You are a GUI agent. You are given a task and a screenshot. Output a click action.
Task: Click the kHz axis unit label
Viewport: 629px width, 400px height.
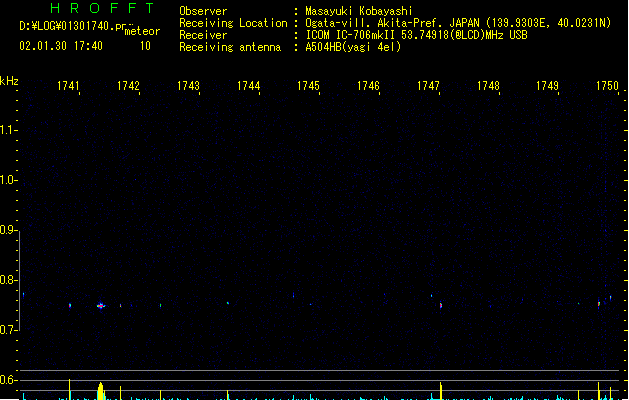point(9,81)
